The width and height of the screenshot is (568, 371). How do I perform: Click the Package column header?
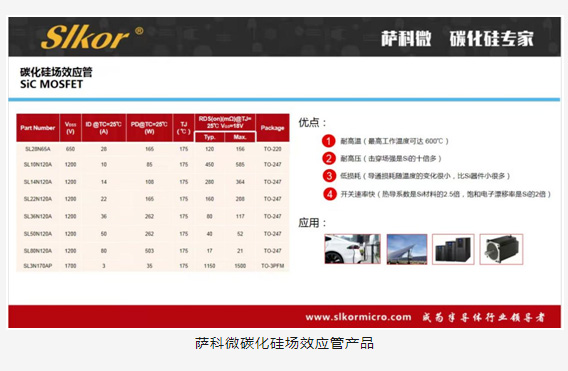[272, 128]
